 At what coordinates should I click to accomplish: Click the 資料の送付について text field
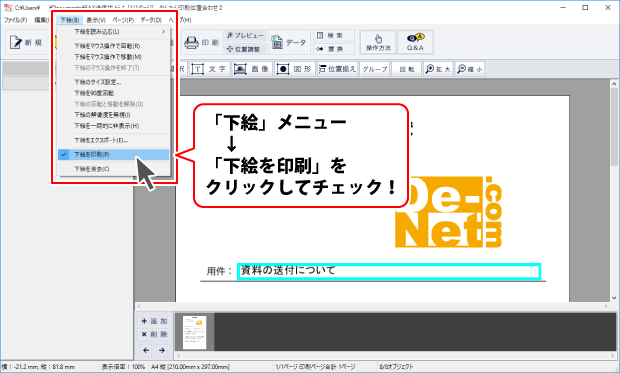point(389,271)
